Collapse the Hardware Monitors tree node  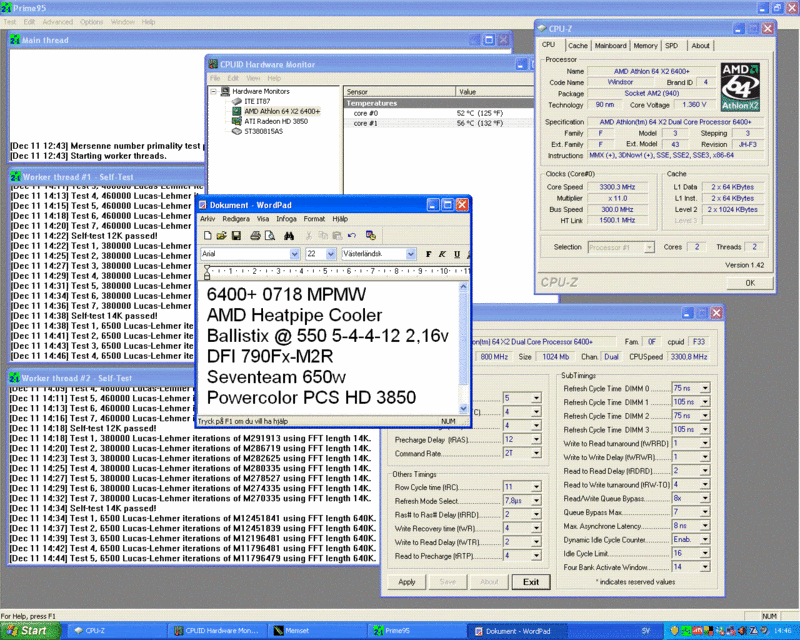click(x=214, y=92)
